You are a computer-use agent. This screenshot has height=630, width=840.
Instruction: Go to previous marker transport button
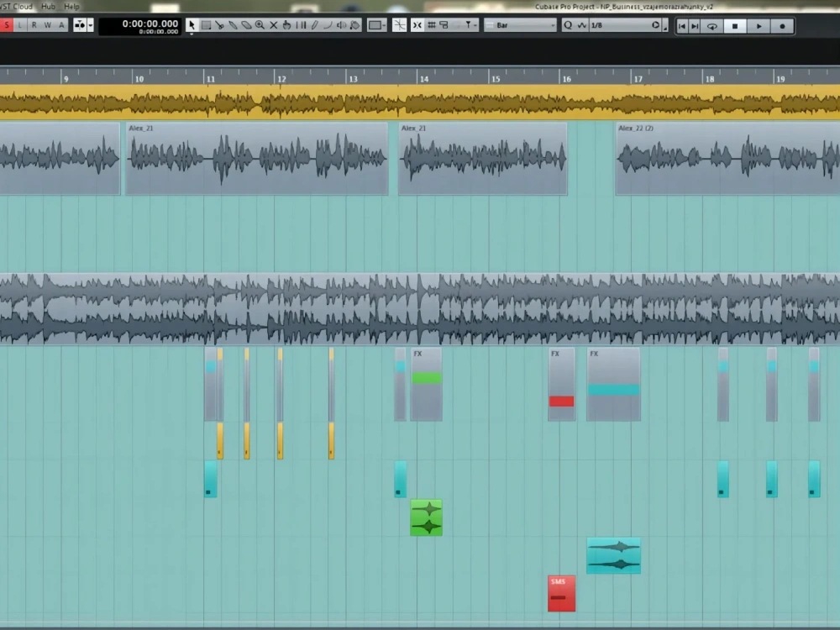tap(682, 26)
